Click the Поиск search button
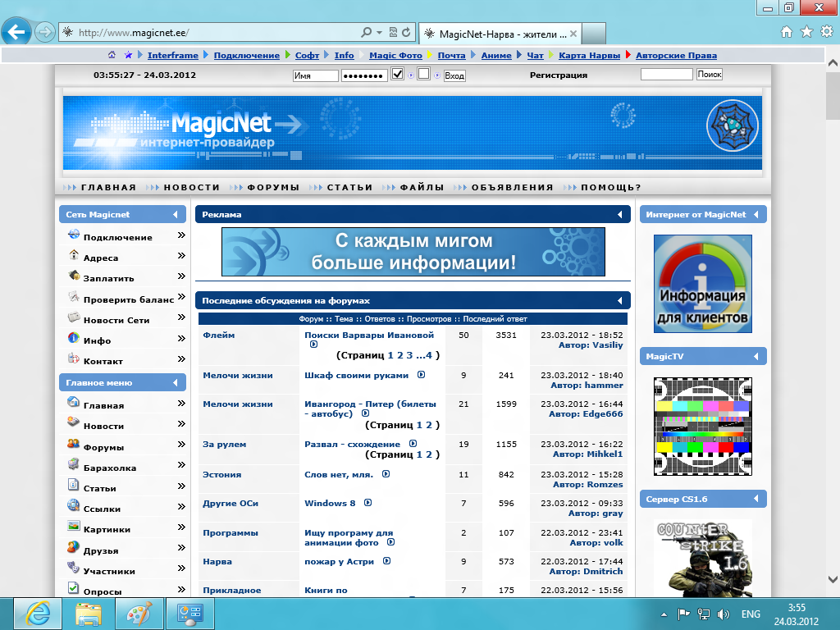 click(x=710, y=75)
